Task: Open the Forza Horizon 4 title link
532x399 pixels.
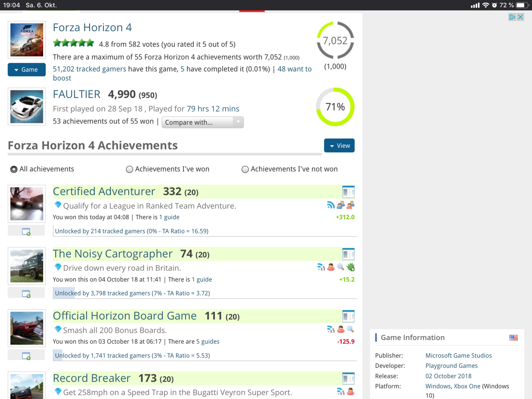Action: point(92,27)
